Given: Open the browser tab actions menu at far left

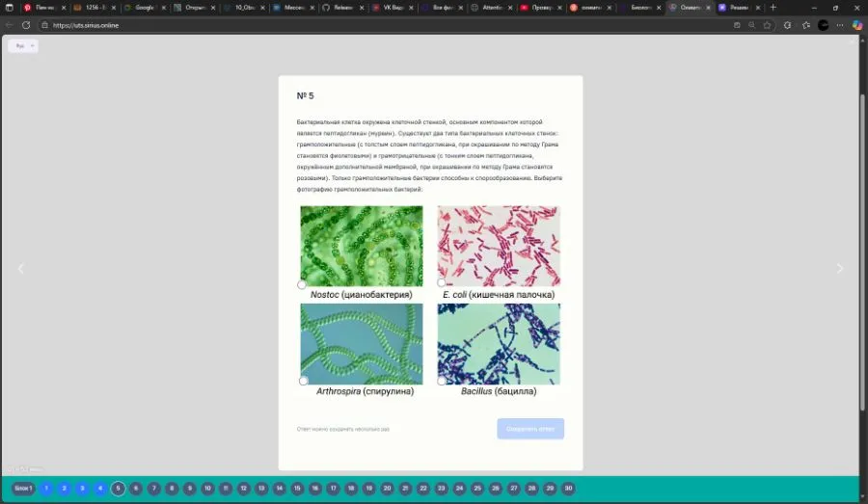Looking at the screenshot, I should pyautogui.click(x=10, y=8).
